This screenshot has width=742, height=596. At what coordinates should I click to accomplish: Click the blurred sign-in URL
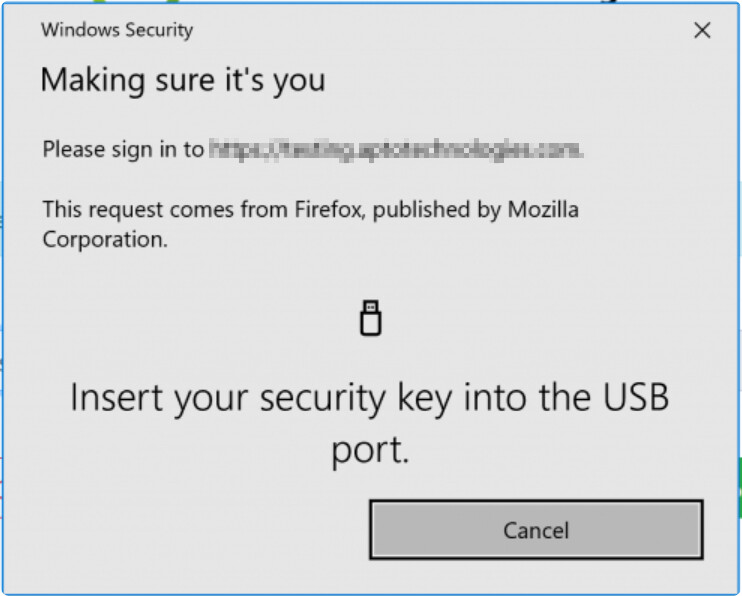[396, 150]
